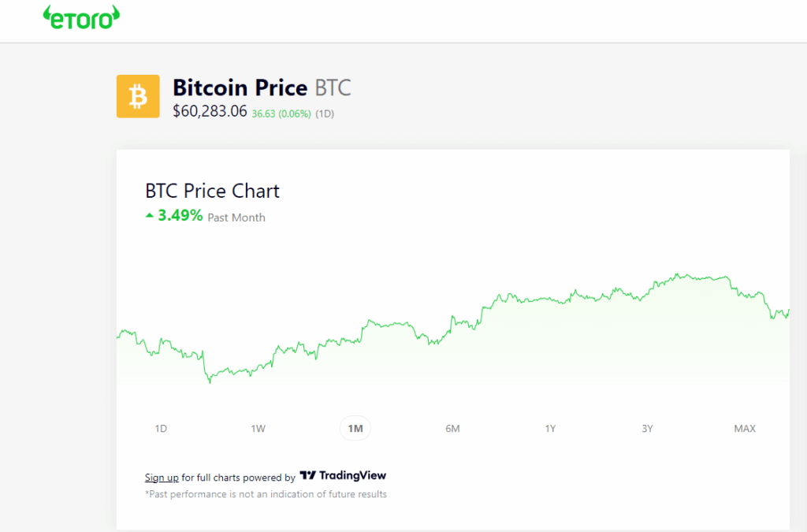
Task: Open the 1D price timeframe
Action: click(x=160, y=428)
